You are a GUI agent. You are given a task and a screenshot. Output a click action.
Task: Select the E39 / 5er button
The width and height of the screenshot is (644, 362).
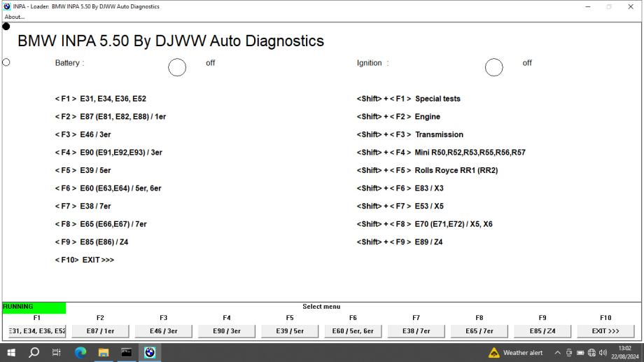pos(290,330)
